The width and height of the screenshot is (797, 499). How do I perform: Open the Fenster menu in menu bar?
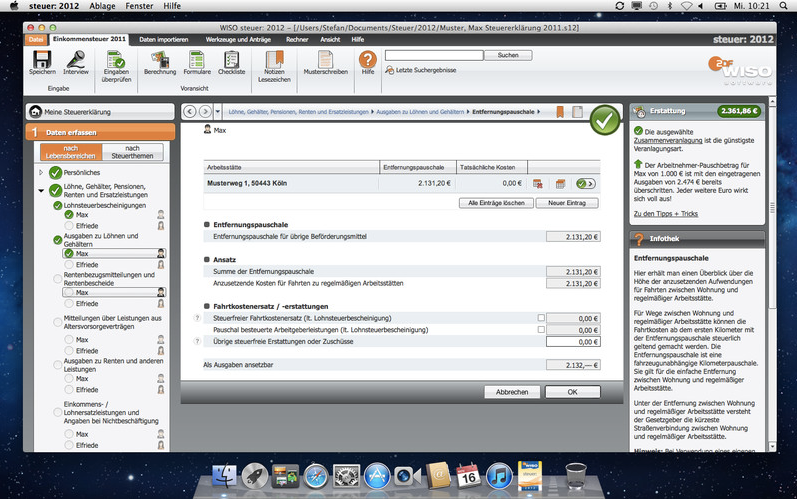(x=139, y=6)
